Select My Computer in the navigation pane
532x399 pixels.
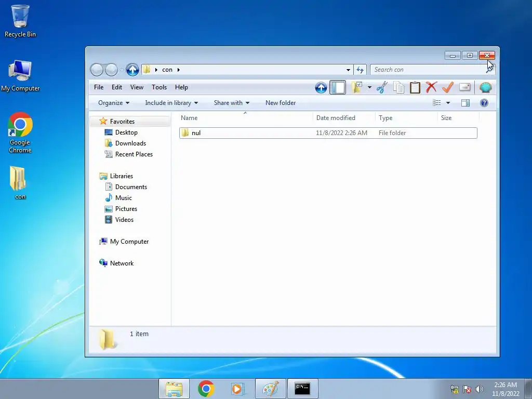(x=129, y=242)
